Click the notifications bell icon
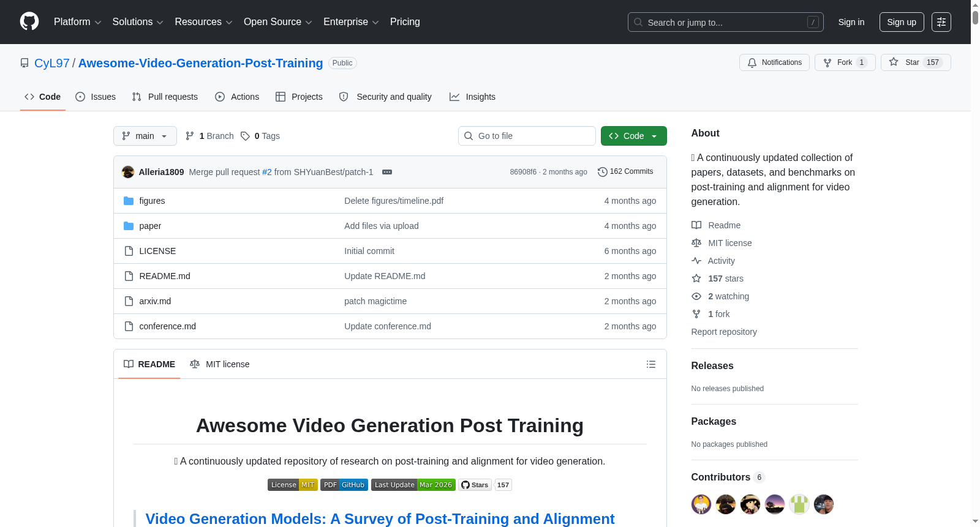The image size is (980, 527). coord(752,62)
